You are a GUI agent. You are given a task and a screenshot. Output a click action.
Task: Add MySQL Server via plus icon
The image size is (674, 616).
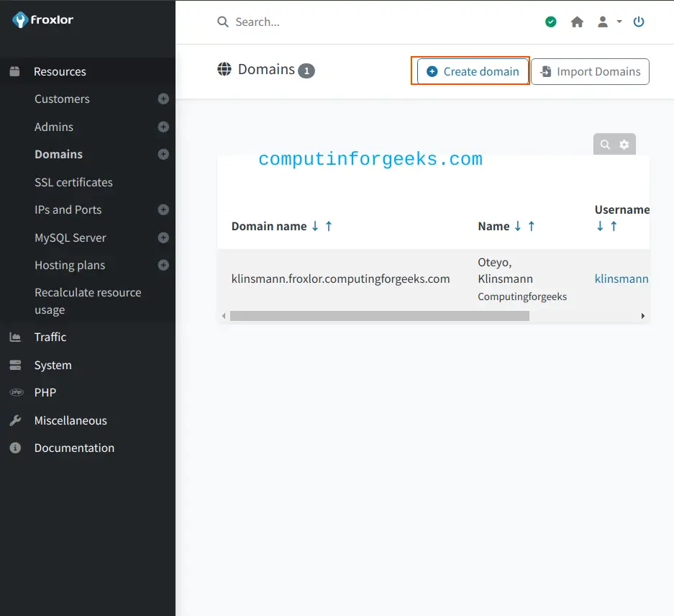[x=163, y=237]
